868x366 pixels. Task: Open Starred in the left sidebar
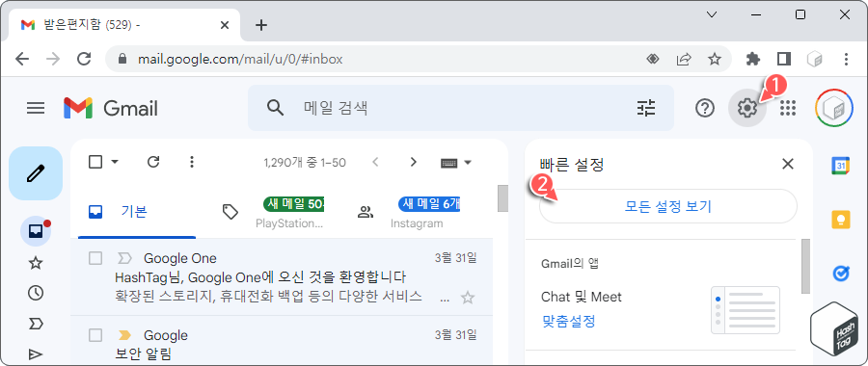[x=36, y=263]
